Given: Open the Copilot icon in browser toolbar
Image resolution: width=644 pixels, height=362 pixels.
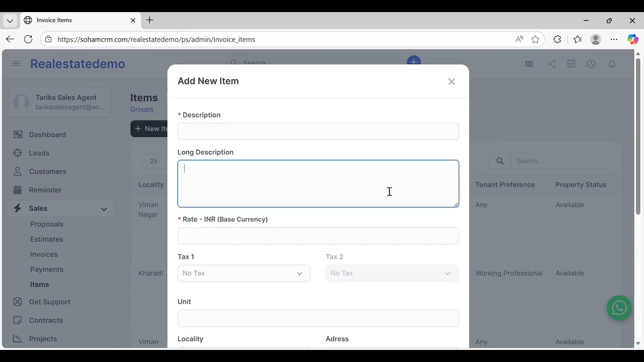Looking at the screenshot, I should pos(632,39).
